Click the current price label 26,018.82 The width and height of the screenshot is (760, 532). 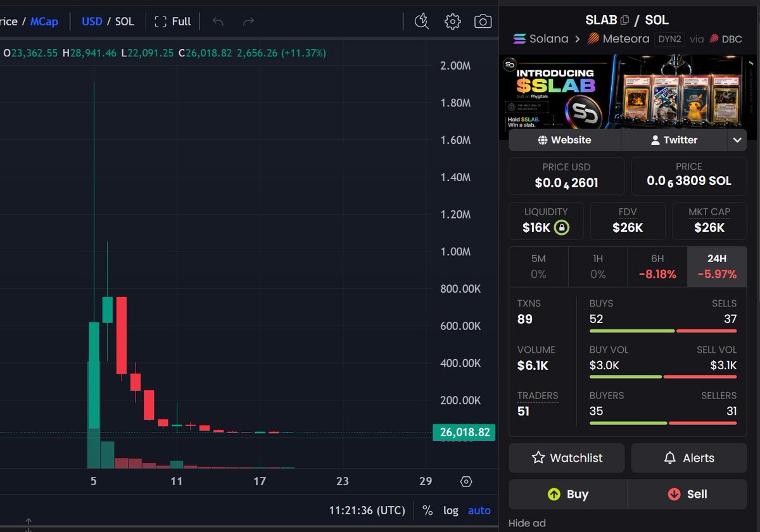[464, 433]
